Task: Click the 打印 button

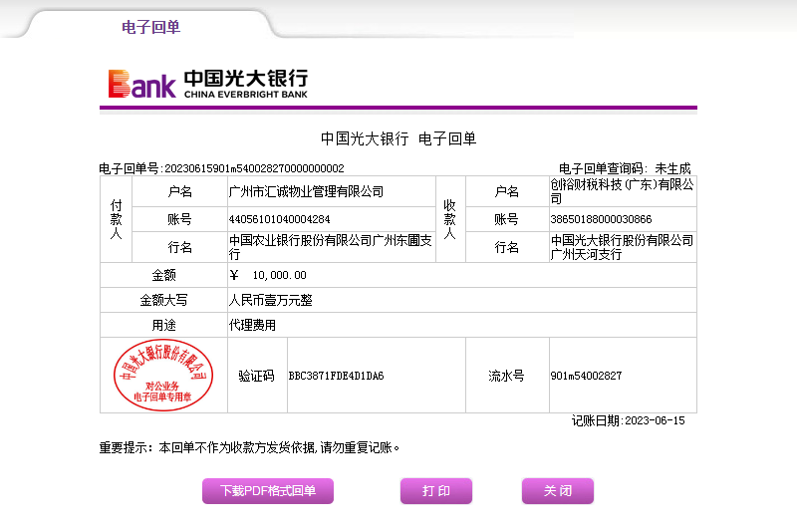Action: tap(436, 491)
